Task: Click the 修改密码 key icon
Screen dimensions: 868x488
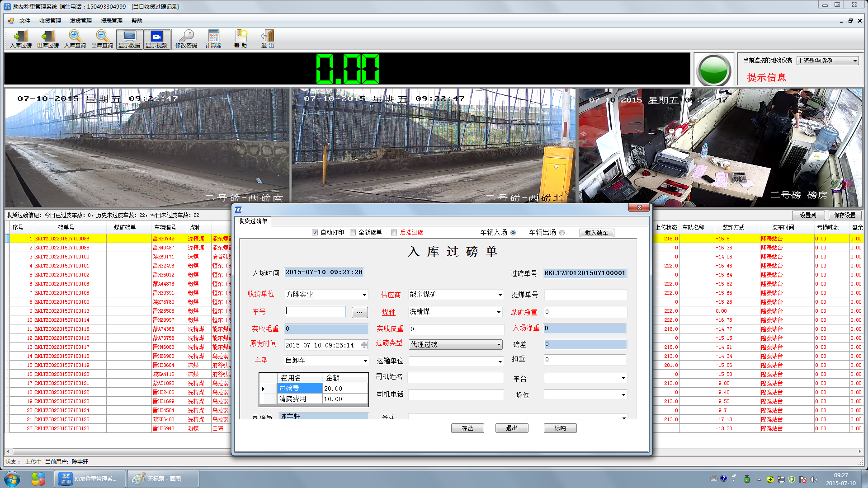Action: click(x=186, y=36)
